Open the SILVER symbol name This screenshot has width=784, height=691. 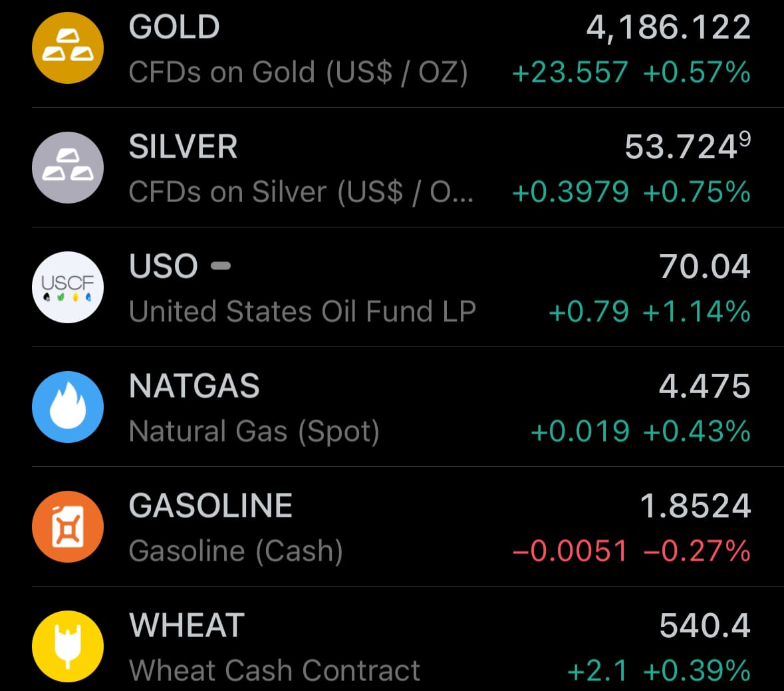pyautogui.click(x=183, y=147)
